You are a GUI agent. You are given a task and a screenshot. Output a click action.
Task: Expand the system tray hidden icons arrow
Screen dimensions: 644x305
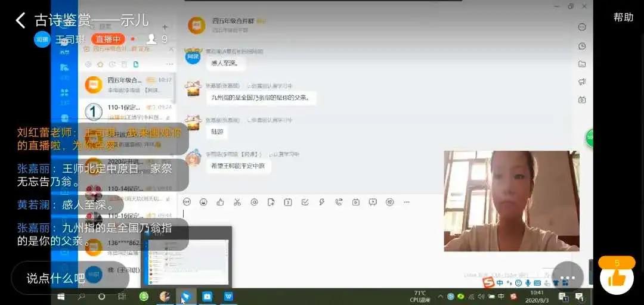pyautogui.click(x=441, y=296)
